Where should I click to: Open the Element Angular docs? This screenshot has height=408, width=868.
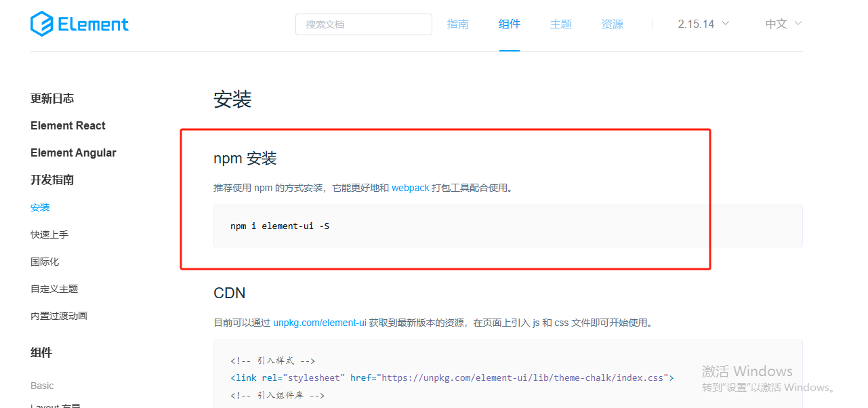click(73, 152)
